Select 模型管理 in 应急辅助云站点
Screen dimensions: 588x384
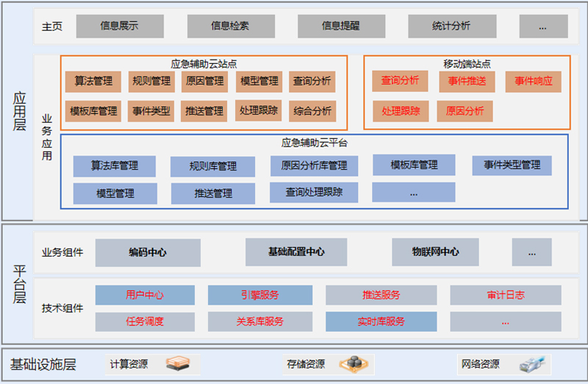point(259,82)
